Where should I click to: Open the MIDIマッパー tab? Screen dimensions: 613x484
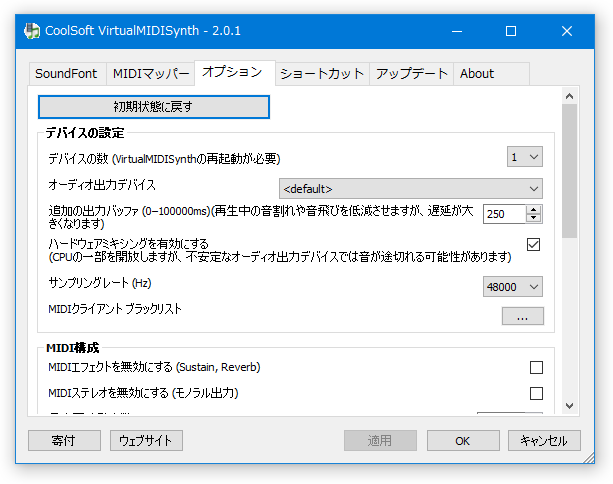click(x=151, y=73)
